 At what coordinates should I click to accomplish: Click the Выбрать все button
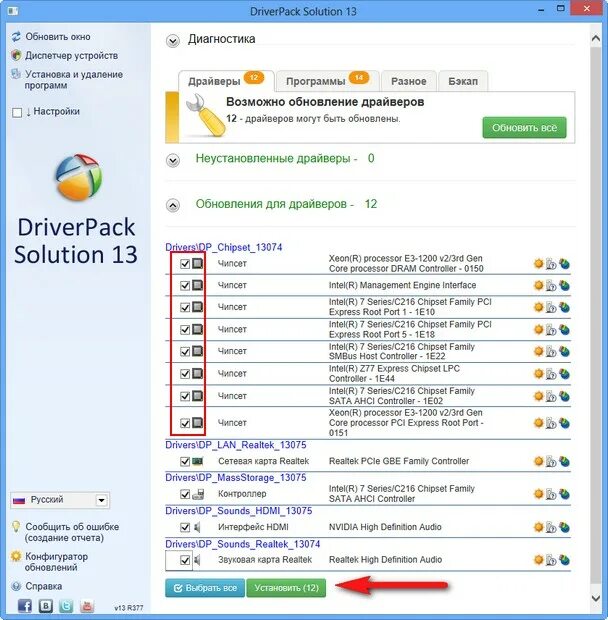205,588
